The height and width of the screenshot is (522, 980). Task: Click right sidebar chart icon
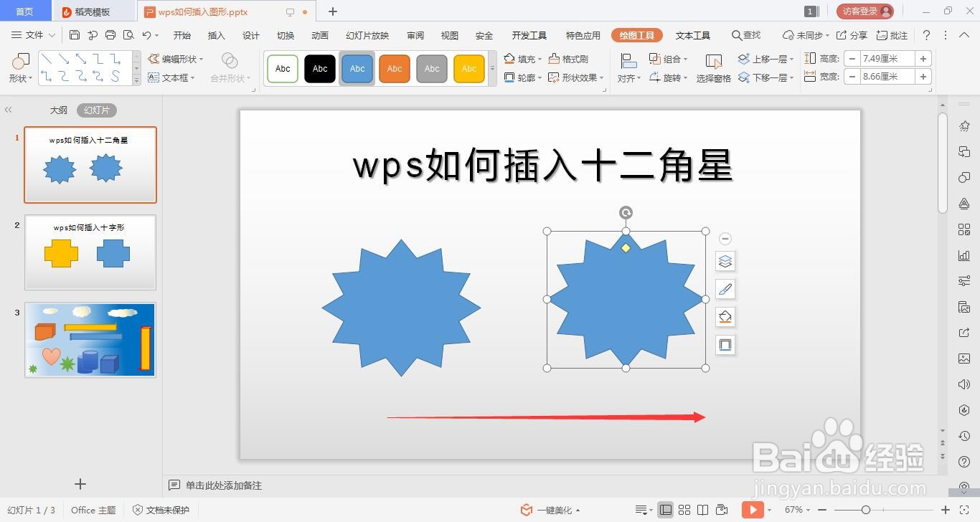click(964, 255)
